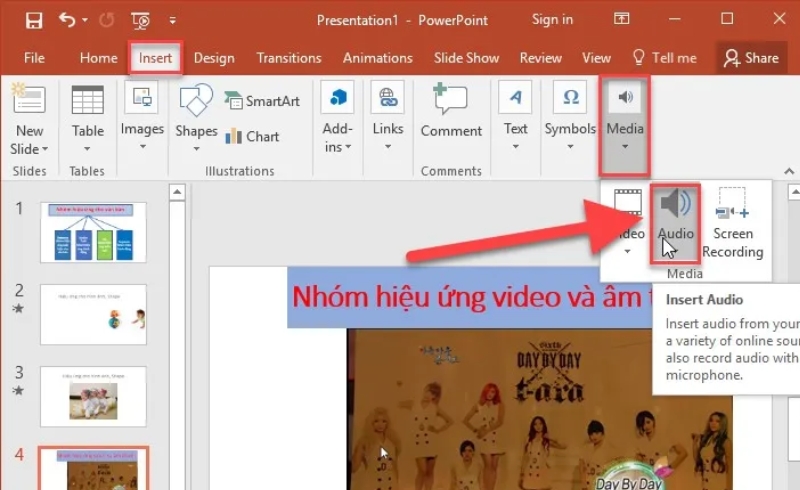This screenshot has width=800, height=490.
Task: Select slide 3 thumbnail
Action: pos(93,397)
